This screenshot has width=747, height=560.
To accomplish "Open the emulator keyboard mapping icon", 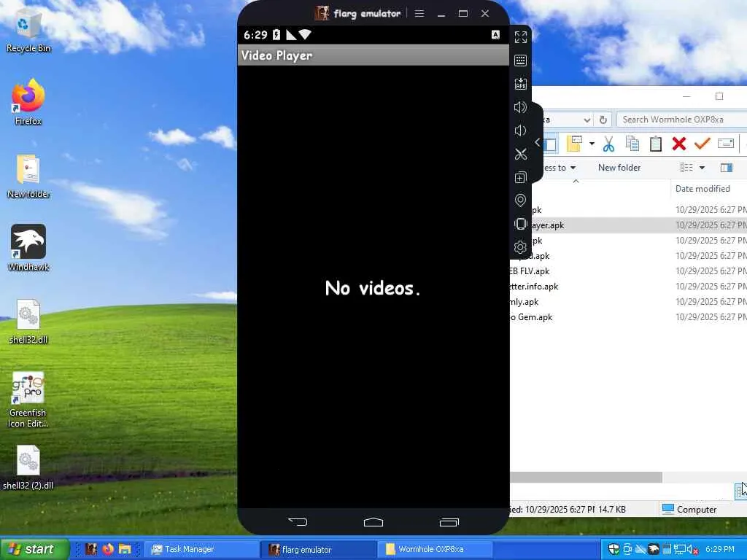I will pos(520,61).
